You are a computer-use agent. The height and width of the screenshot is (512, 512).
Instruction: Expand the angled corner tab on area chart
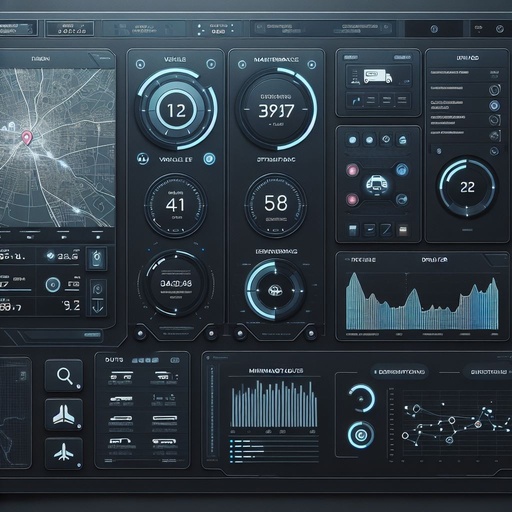[x=496, y=259]
